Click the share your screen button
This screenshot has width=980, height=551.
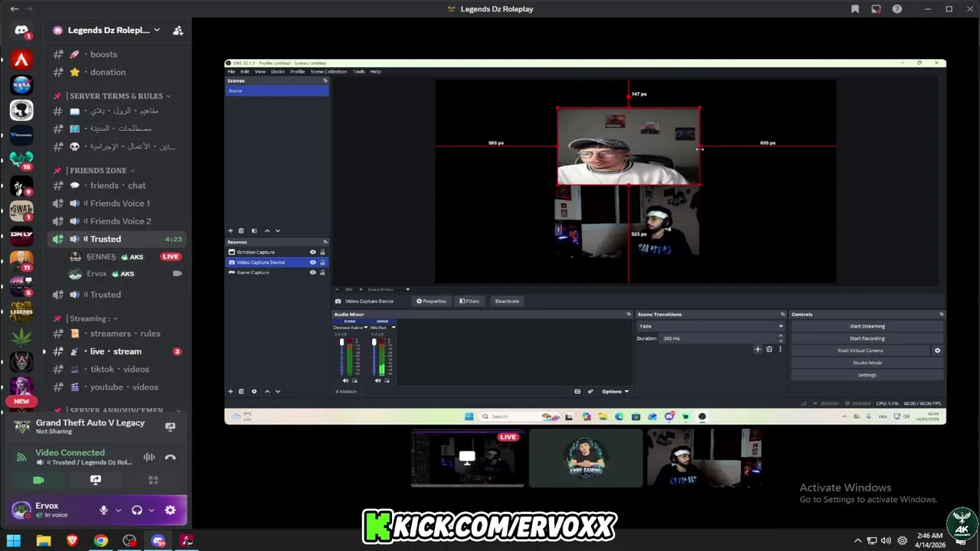click(x=96, y=480)
